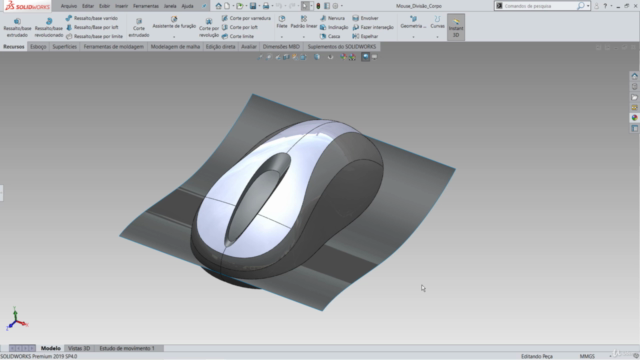The image size is (640, 360).
Task: Open Assistente de furação tool
Action: click(x=174, y=22)
